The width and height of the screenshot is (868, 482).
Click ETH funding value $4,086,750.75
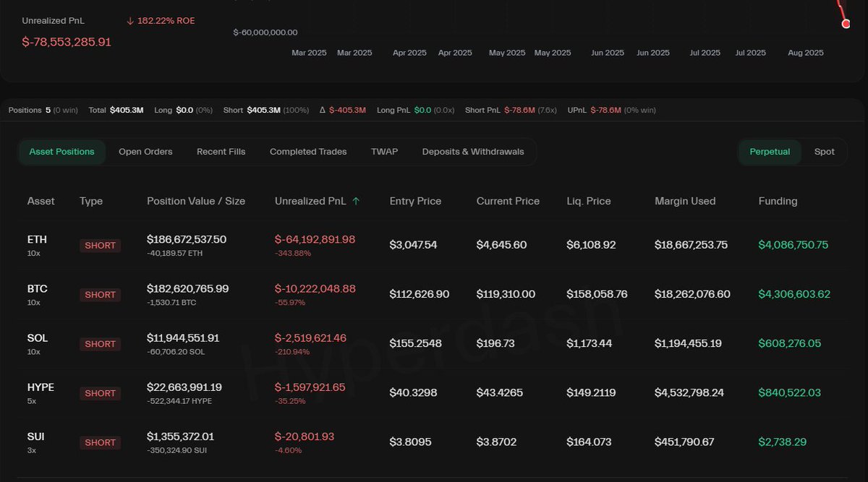(793, 245)
